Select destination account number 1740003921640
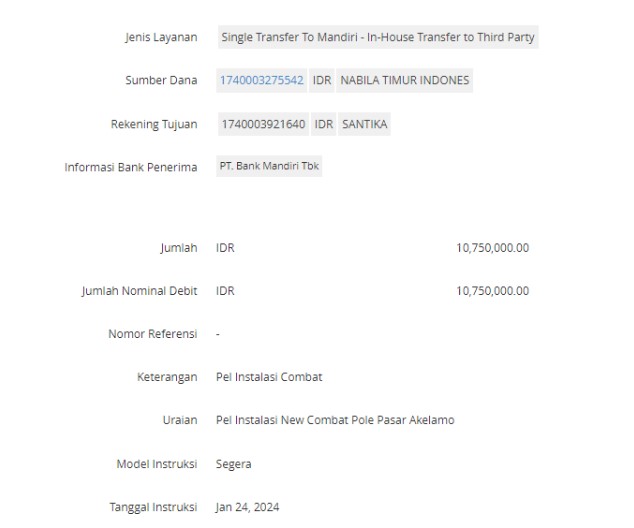Viewport: 634px width, 528px height. tap(263, 124)
